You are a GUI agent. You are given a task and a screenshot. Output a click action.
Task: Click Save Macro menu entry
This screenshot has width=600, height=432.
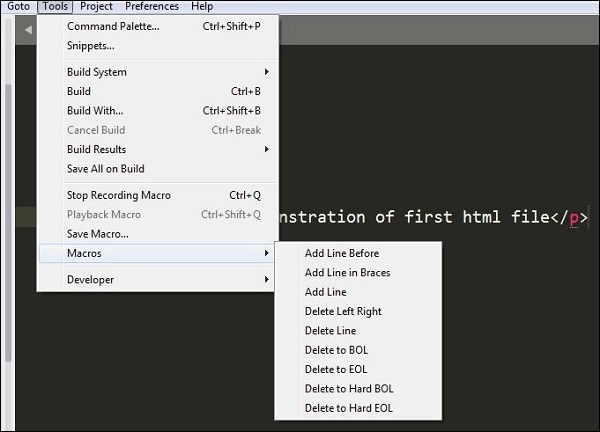pos(97,234)
